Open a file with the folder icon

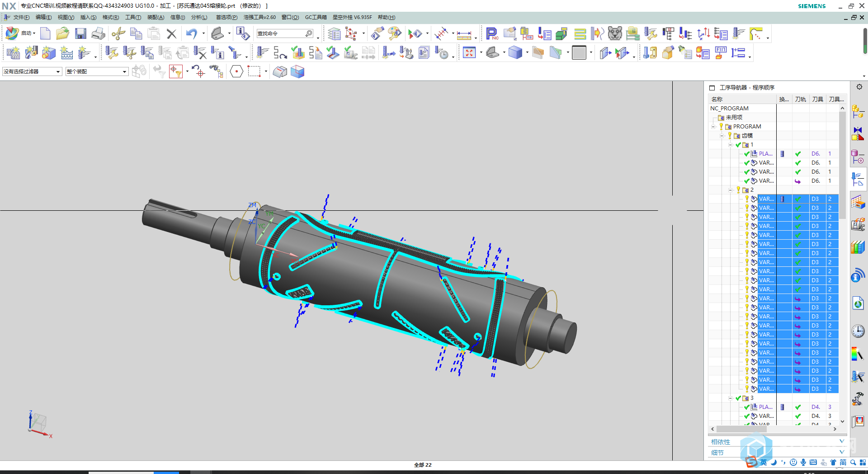62,33
